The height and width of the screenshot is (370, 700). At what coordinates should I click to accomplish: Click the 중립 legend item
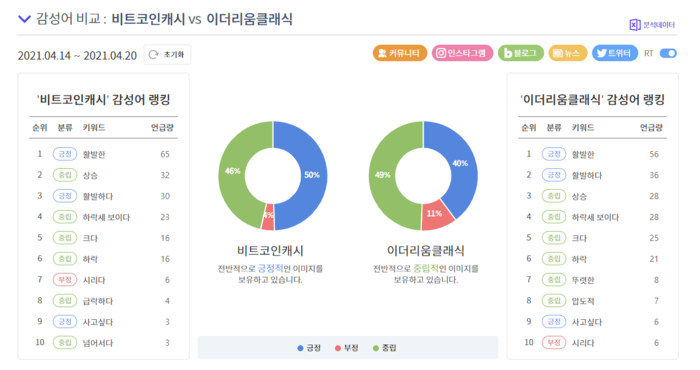click(x=384, y=348)
